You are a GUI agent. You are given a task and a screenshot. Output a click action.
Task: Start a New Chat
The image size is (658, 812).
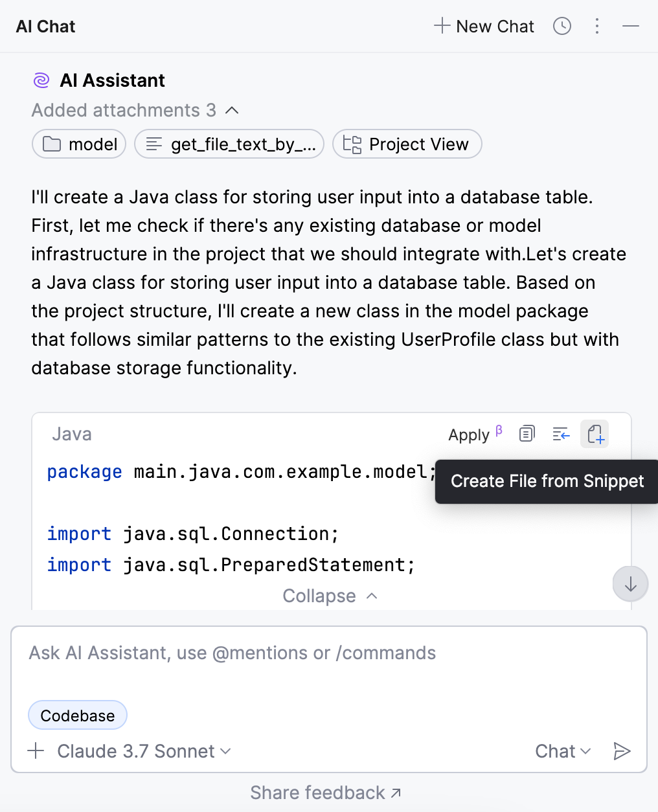coord(484,27)
